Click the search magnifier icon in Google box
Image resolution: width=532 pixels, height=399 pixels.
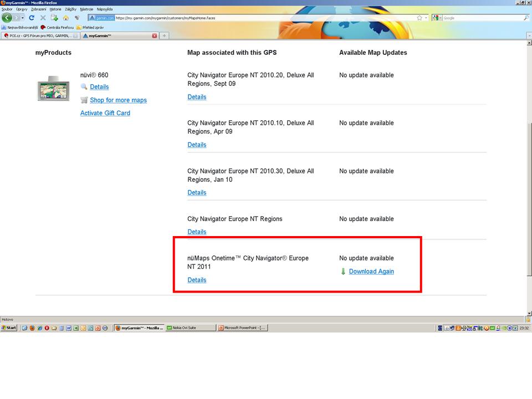click(526, 18)
